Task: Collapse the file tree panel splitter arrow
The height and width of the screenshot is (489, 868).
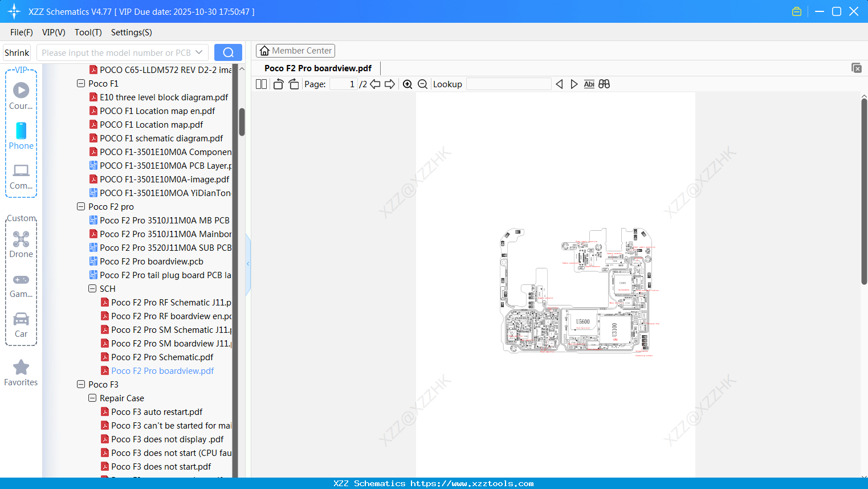Action: click(x=248, y=264)
